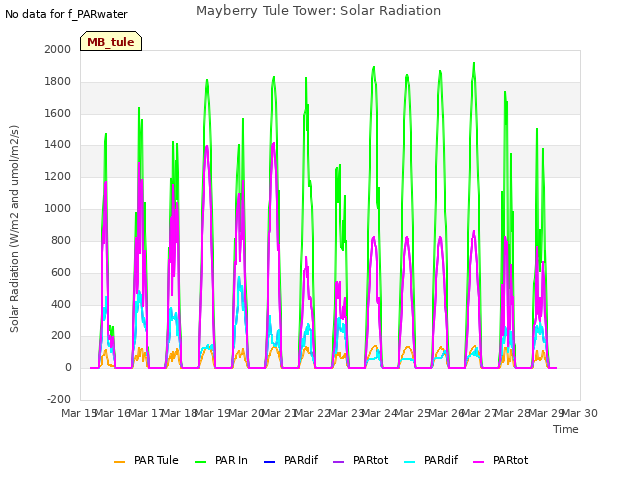Screen dimensions: 640x480
Task: Click the purple PARtot legend swatch
Action: coord(339,462)
